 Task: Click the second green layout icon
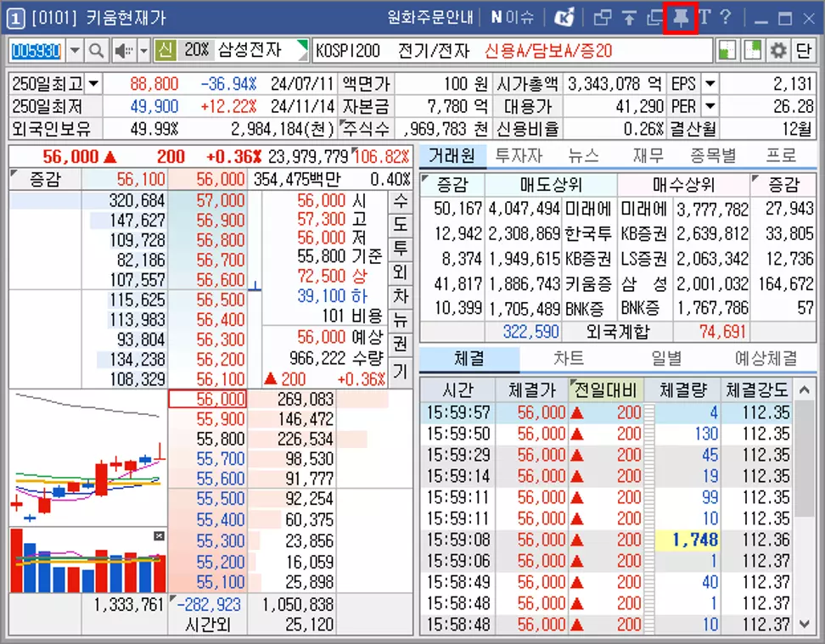click(752, 51)
